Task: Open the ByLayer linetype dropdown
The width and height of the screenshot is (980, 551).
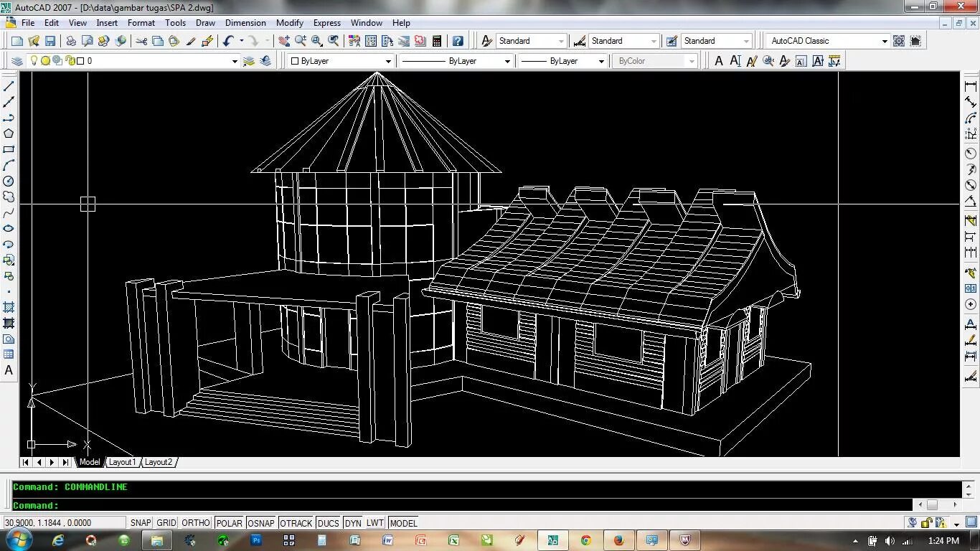Action: coord(507,61)
